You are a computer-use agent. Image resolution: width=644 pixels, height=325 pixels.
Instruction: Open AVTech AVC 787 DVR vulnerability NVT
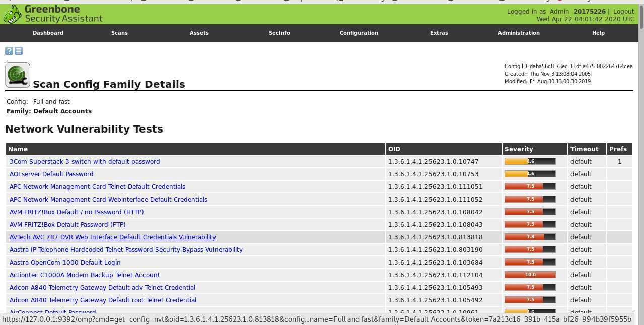click(113, 237)
